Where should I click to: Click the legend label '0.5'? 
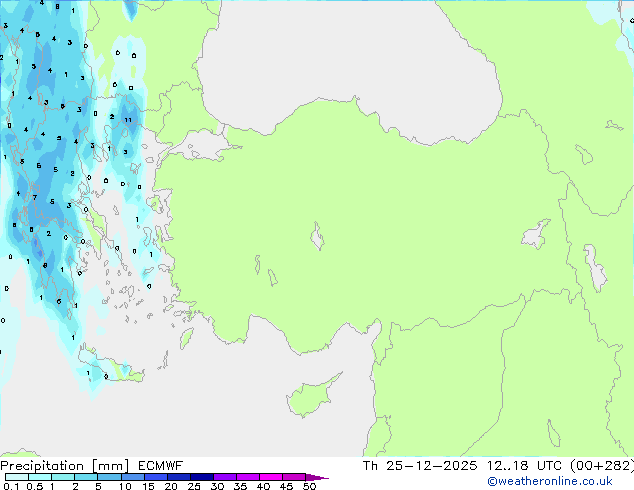point(34,486)
